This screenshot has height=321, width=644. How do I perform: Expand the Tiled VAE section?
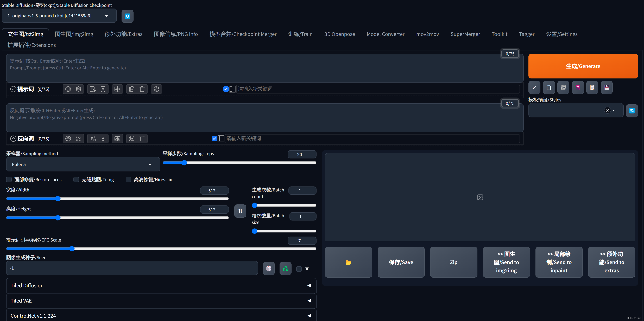point(161,301)
